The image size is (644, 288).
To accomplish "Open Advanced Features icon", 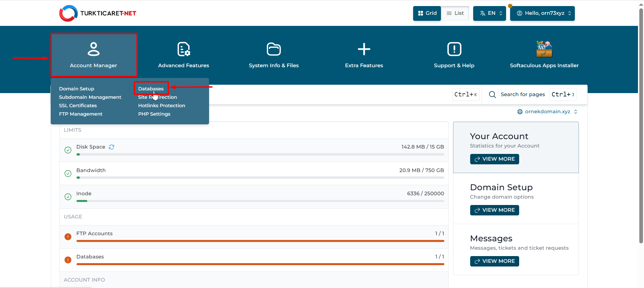I will click(x=184, y=49).
